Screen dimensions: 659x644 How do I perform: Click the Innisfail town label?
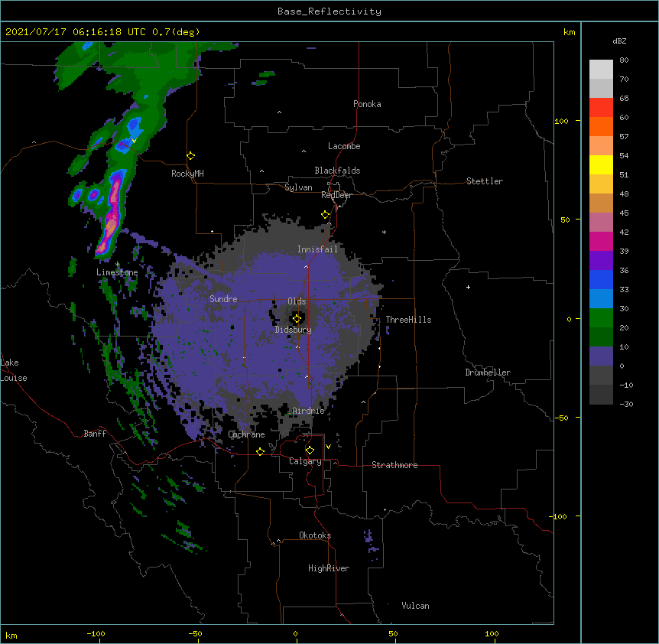click(x=318, y=249)
